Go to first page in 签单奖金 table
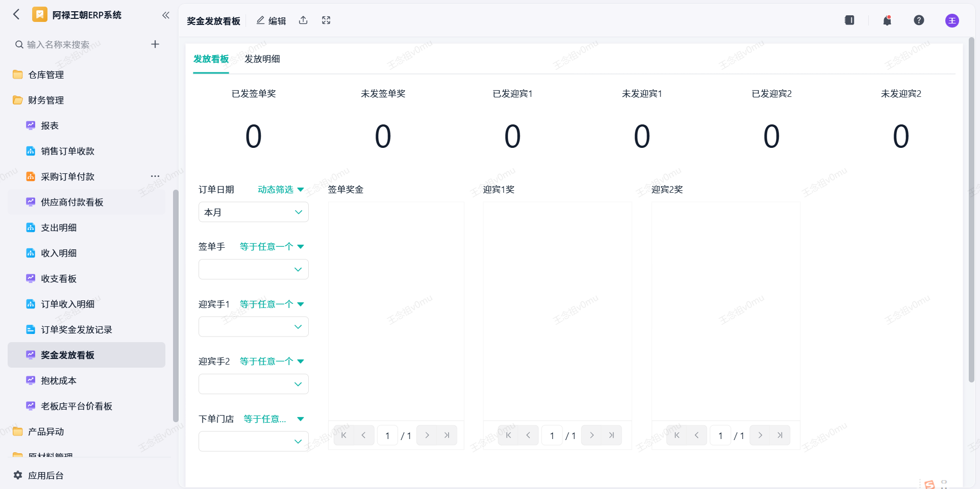Viewport: 980px width, 489px height. click(x=344, y=435)
